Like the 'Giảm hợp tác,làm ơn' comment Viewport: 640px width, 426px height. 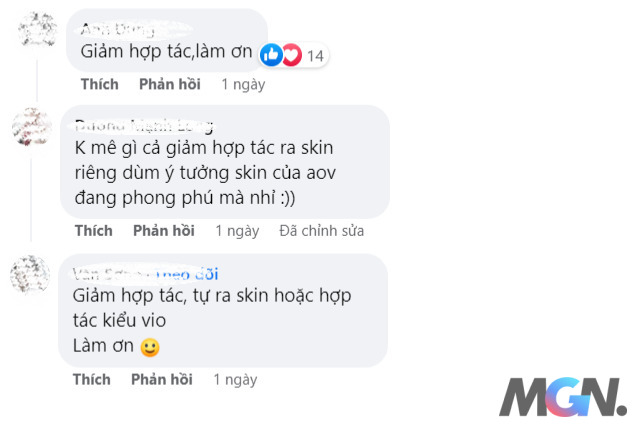coord(100,84)
